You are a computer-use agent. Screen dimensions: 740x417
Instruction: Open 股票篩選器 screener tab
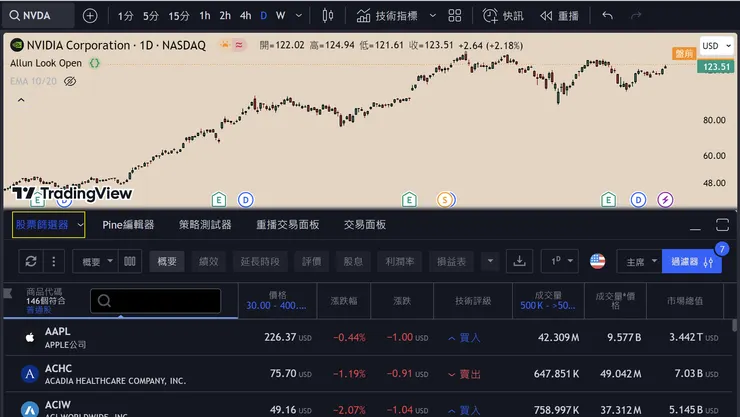(x=42, y=225)
